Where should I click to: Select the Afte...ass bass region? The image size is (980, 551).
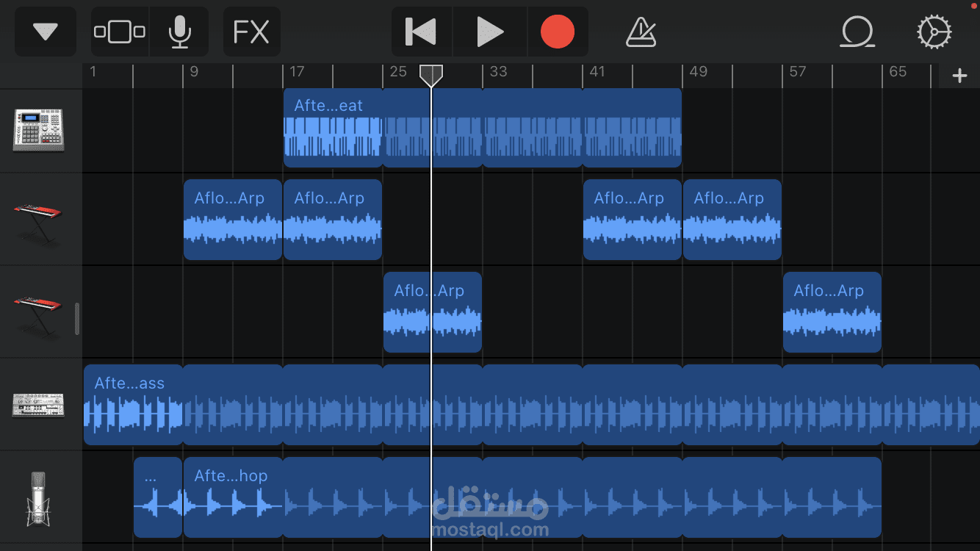(532, 405)
